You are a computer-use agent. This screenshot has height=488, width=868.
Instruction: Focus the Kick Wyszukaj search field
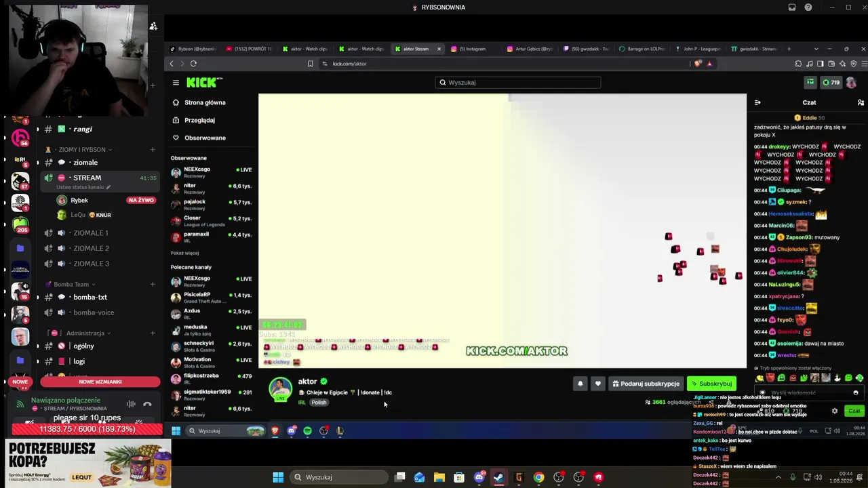[518, 83]
